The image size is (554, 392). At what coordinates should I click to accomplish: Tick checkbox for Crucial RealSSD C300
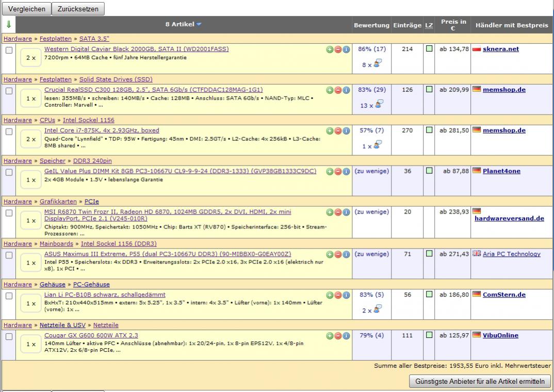9,91
